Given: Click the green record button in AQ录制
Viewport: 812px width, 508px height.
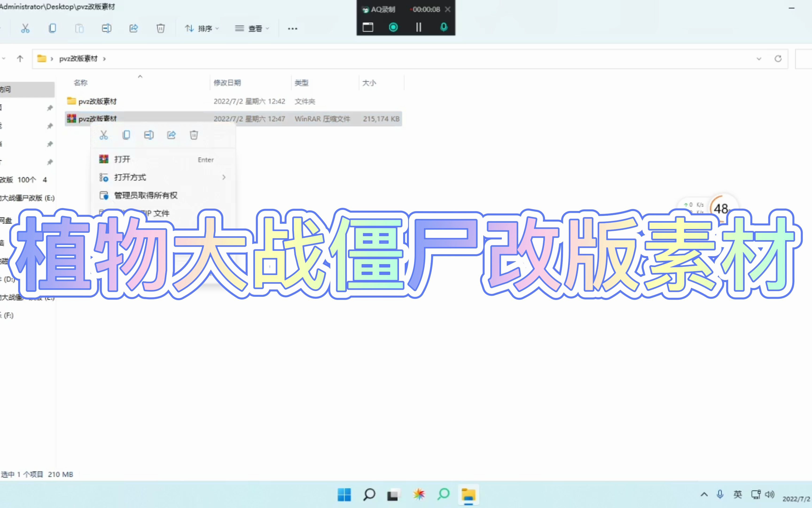Looking at the screenshot, I should click(393, 27).
